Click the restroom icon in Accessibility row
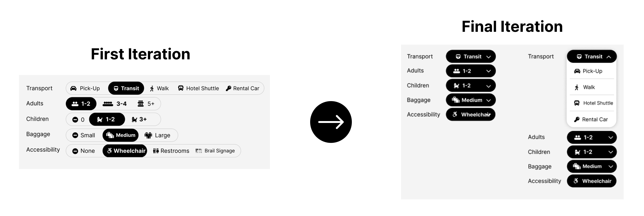Viewport: 644px width, 216px height. 156,151
